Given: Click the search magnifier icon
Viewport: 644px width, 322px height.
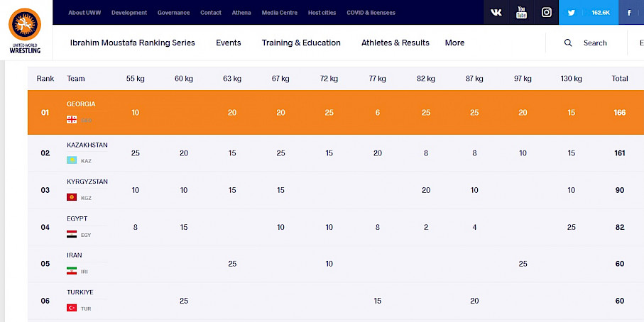Looking at the screenshot, I should pyautogui.click(x=568, y=43).
